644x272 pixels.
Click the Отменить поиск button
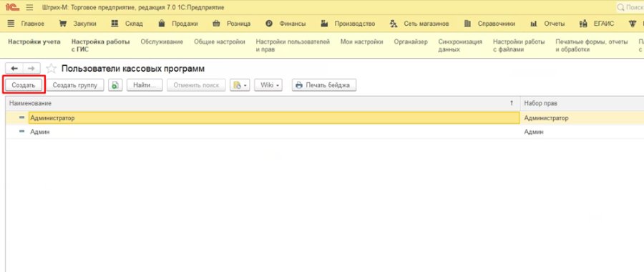click(196, 85)
